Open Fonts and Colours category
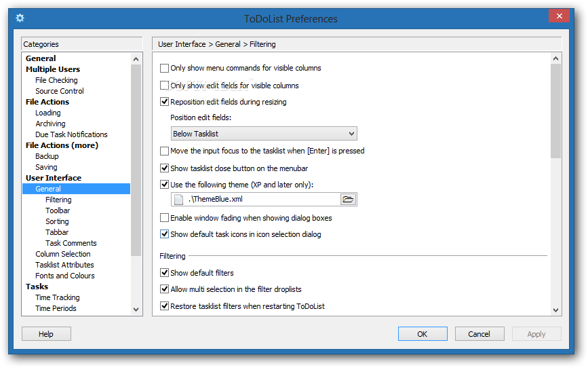The image size is (588, 368). click(x=65, y=276)
